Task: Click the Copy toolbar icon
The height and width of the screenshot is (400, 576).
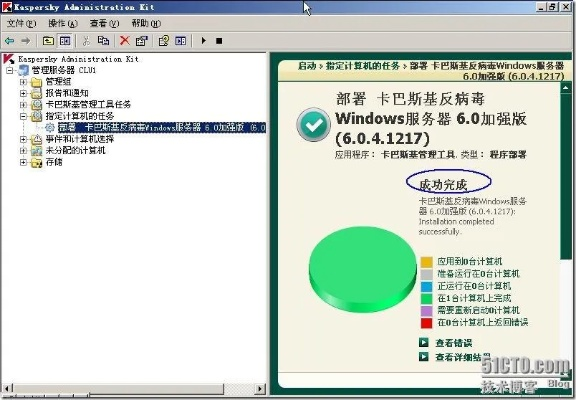Action: (103, 41)
